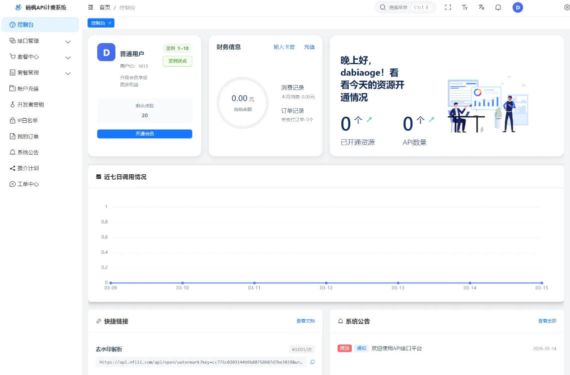Click the view-all link in 系统公告 header

click(547, 321)
